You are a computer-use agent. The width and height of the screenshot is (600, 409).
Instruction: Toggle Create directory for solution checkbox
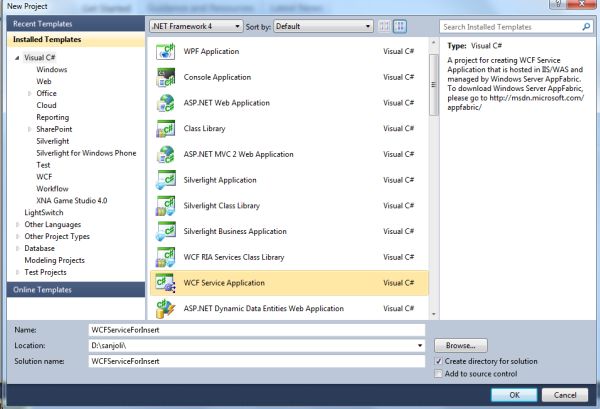[x=439, y=361]
